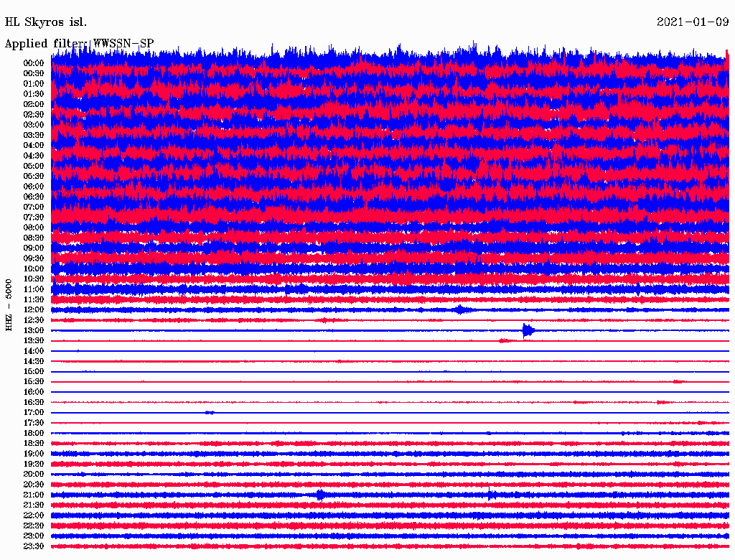The width and height of the screenshot is (735, 560).
Task: Click the 21:00 time label
Action: (x=34, y=495)
